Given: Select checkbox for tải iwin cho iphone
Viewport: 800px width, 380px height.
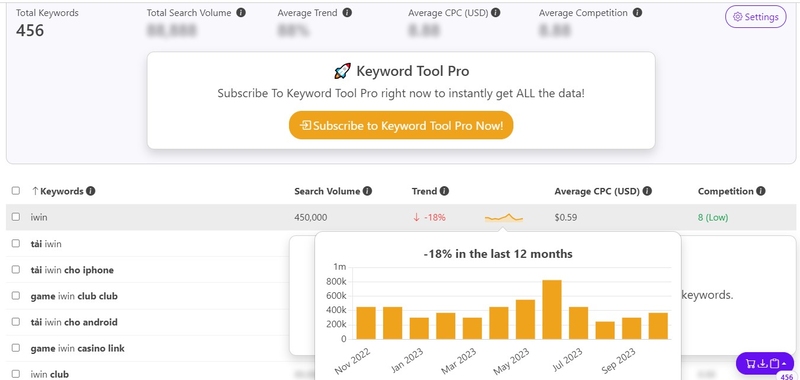Looking at the screenshot, I should (x=16, y=269).
